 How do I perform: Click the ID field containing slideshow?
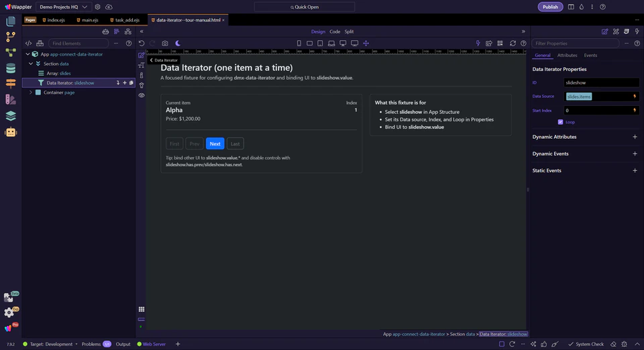click(x=601, y=82)
